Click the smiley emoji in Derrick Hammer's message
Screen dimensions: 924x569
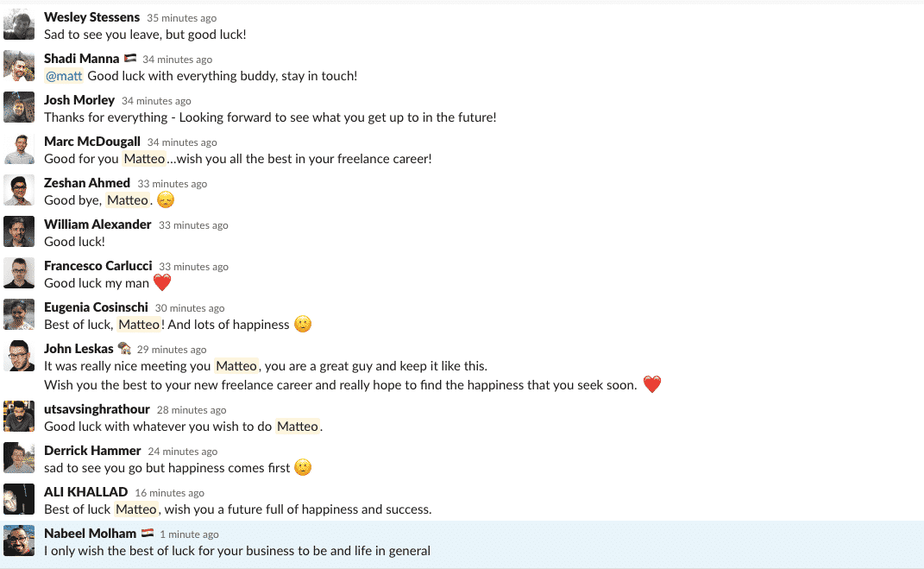[x=302, y=468]
